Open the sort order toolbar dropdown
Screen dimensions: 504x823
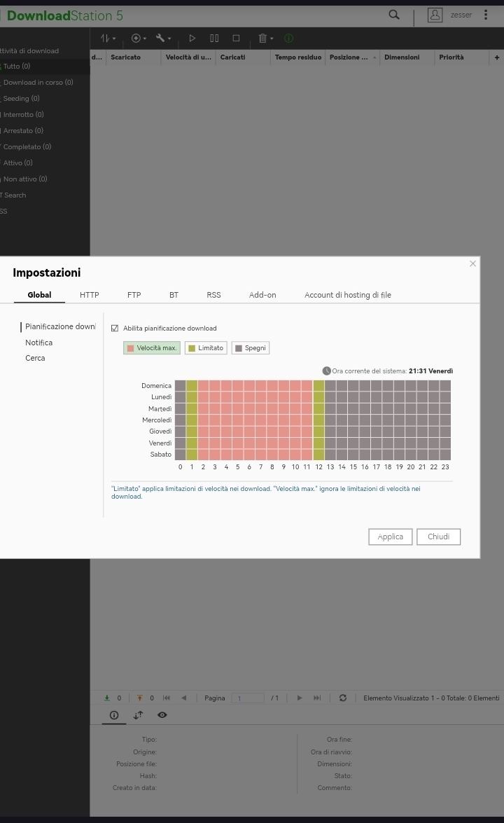(108, 39)
